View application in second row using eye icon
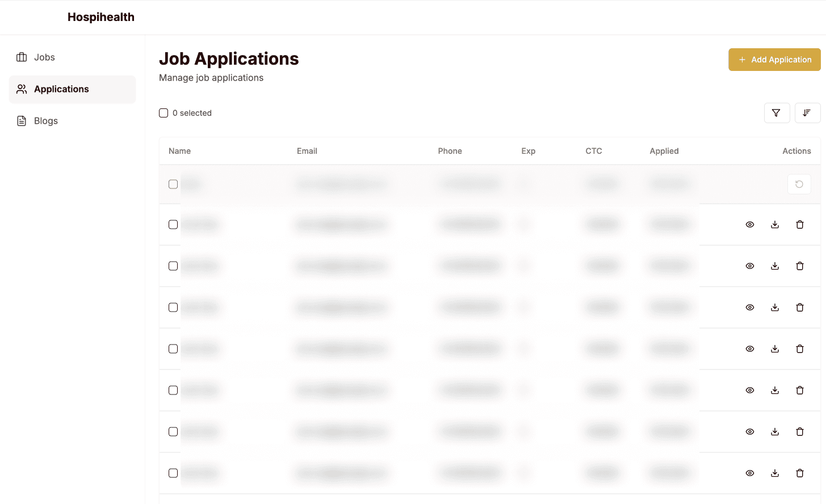Image resolution: width=826 pixels, height=504 pixels. click(749, 225)
